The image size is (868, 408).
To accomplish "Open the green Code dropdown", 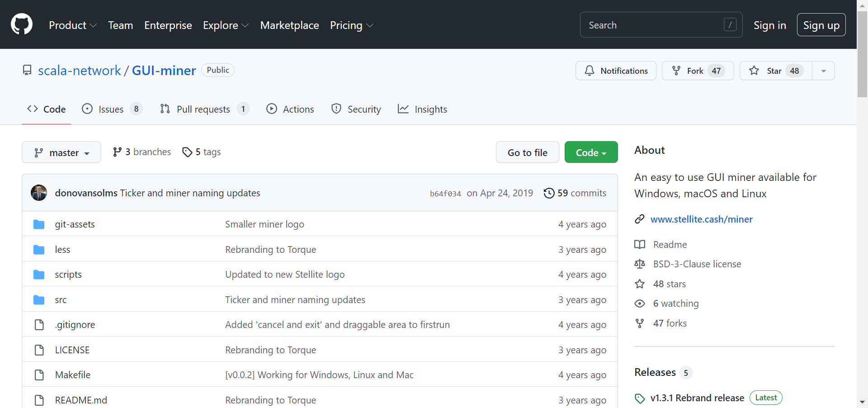I will coord(591,152).
